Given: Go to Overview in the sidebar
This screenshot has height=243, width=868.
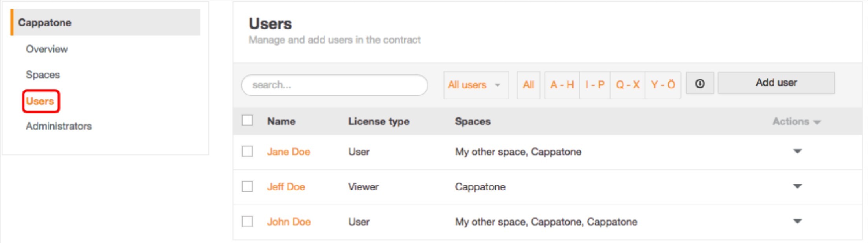Looking at the screenshot, I should click(x=47, y=49).
